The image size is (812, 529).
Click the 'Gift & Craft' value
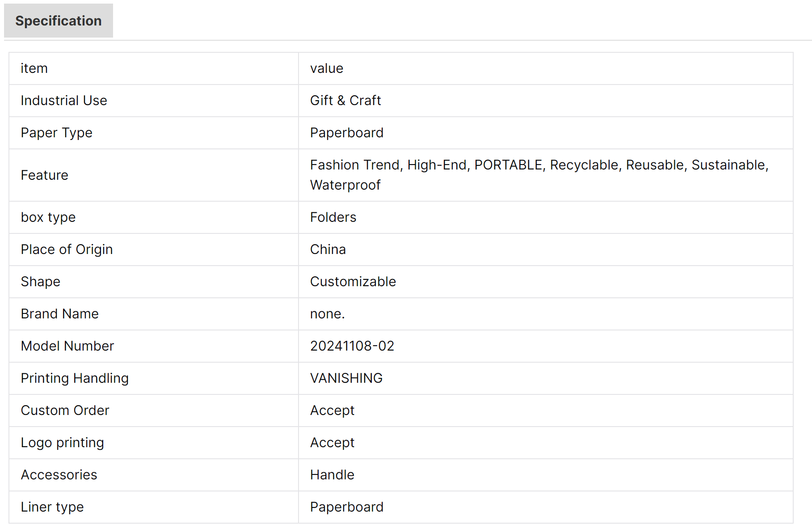(x=345, y=101)
